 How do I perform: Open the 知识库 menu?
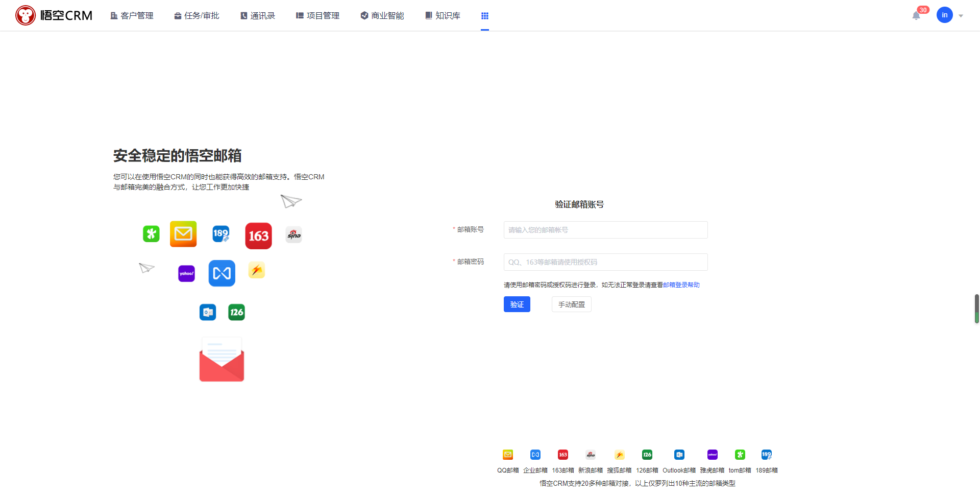pos(443,16)
